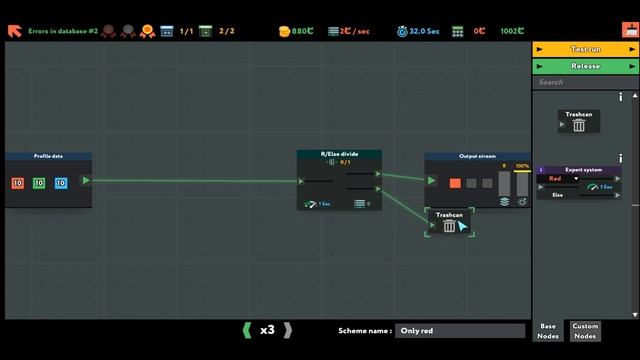Click the 1002 total value
Image resolution: width=640 pixels, height=360 pixels.
click(x=512, y=31)
